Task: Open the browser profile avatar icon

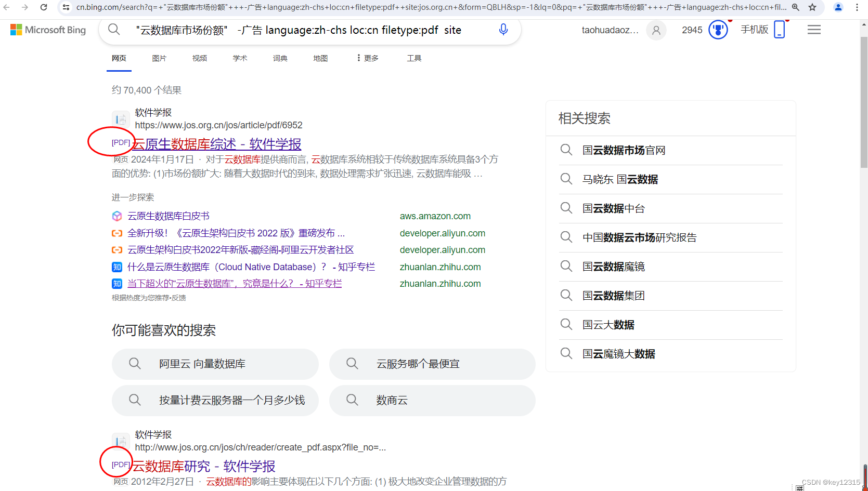Action: coord(838,7)
